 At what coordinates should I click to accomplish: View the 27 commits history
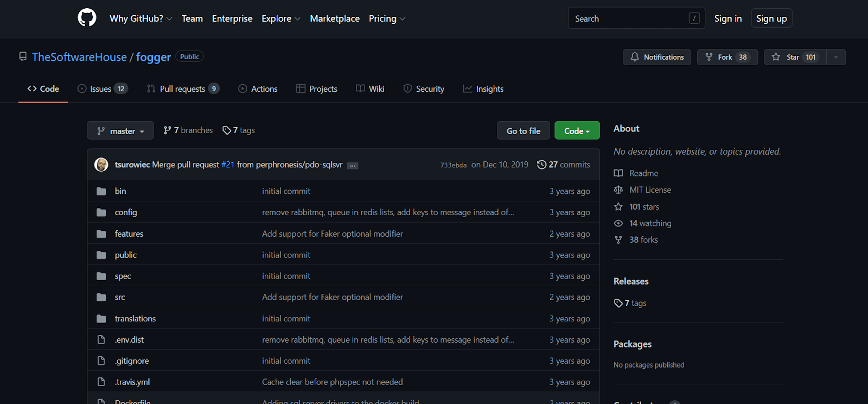(x=564, y=165)
